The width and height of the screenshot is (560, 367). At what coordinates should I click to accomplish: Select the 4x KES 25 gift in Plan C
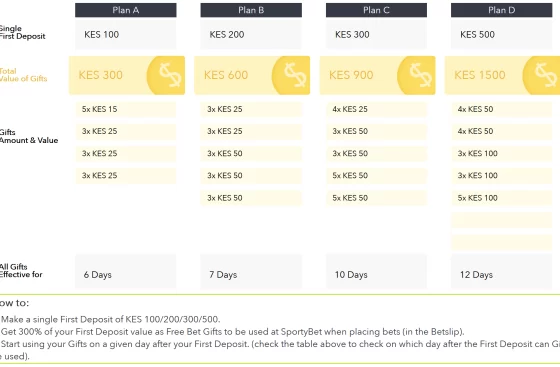376,109
